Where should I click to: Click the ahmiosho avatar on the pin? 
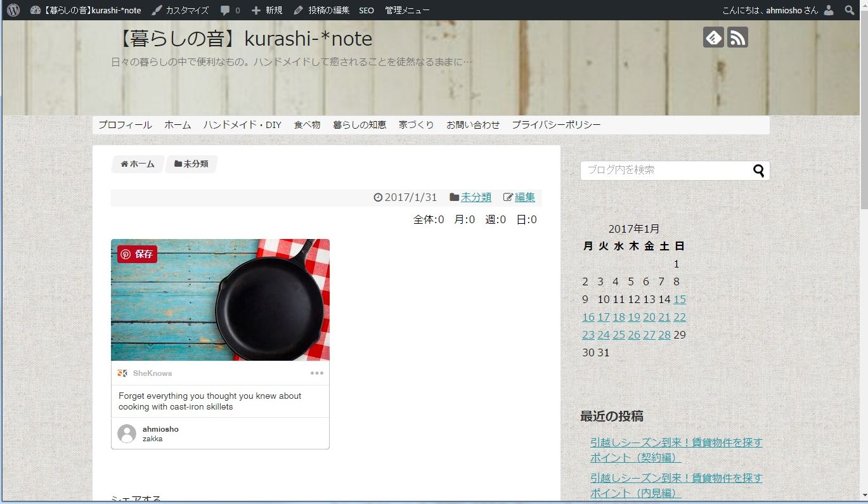click(x=127, y=434)
